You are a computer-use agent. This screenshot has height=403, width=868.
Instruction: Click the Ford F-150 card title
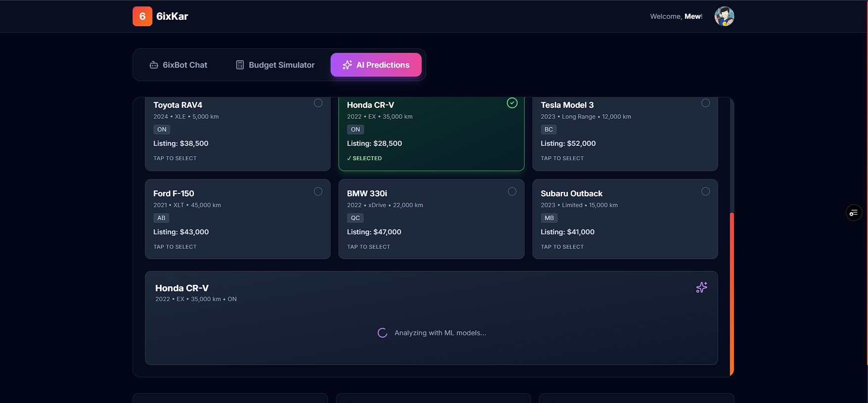(x=174, y=193)
